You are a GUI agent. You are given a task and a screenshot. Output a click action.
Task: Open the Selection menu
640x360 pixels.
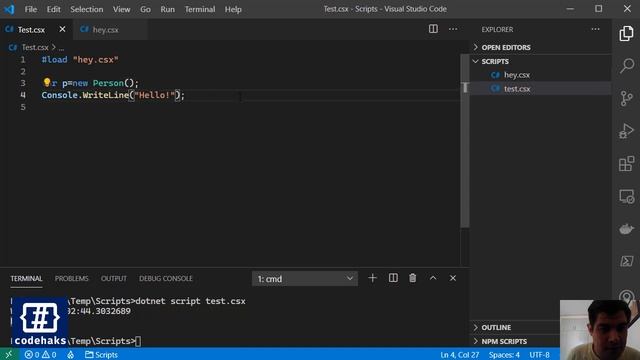[x=87, y=9]
